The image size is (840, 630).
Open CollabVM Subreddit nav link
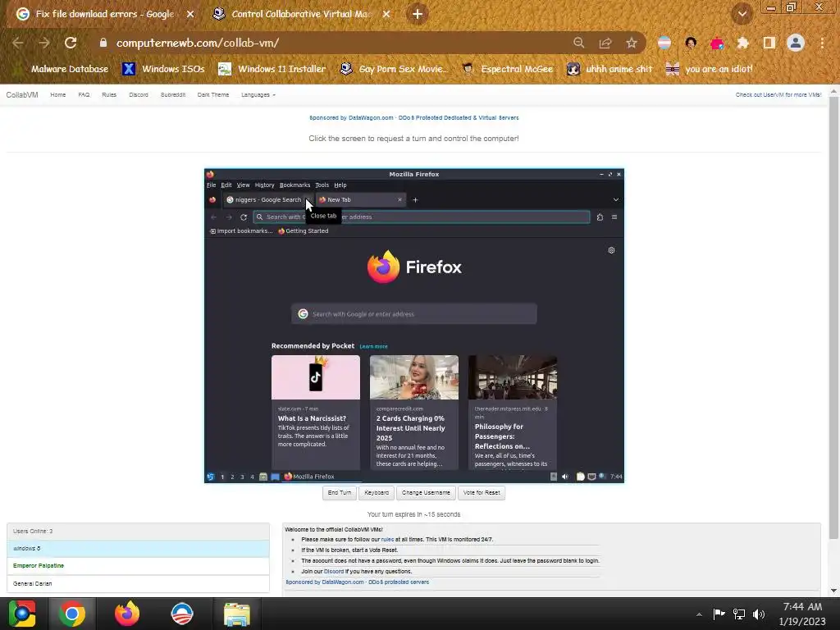tap(173, 95)
